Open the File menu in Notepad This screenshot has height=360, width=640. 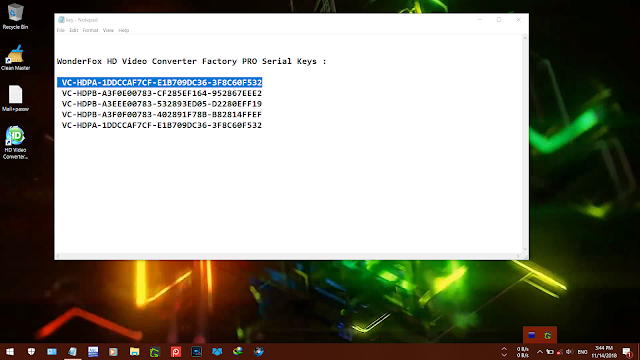61,30
